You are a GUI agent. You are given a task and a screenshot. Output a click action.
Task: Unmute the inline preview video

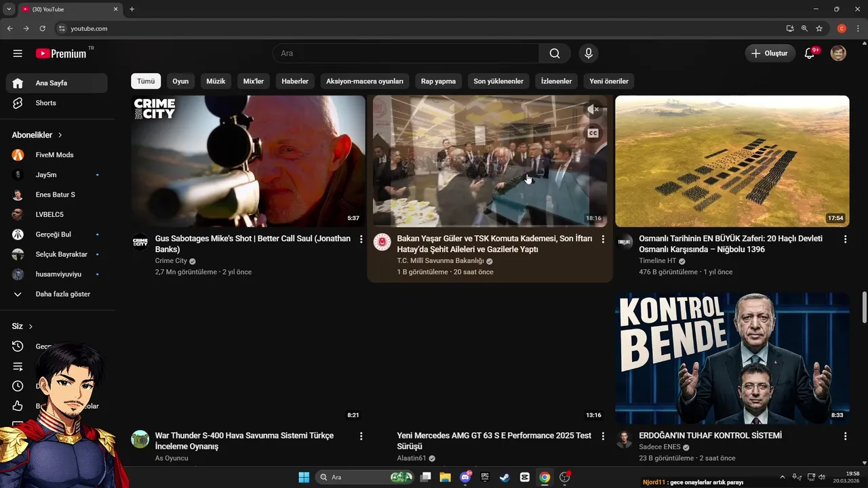tap(593, 109)
